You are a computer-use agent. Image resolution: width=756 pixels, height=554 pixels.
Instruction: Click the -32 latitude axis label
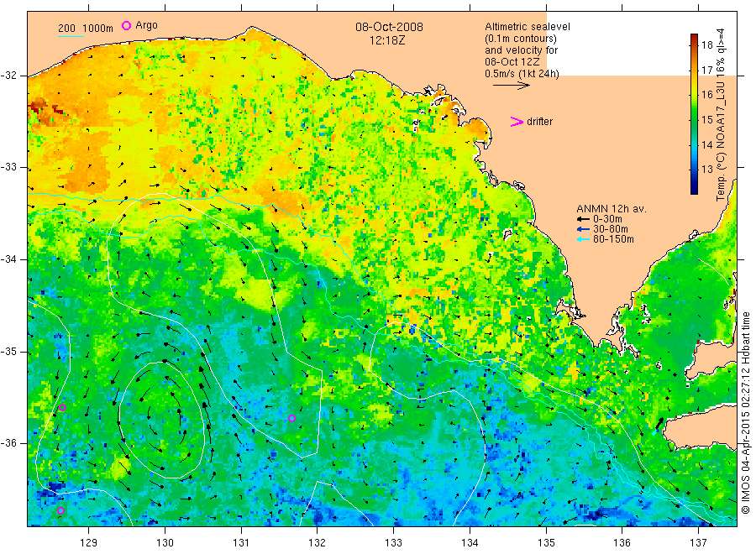point(8,76)
